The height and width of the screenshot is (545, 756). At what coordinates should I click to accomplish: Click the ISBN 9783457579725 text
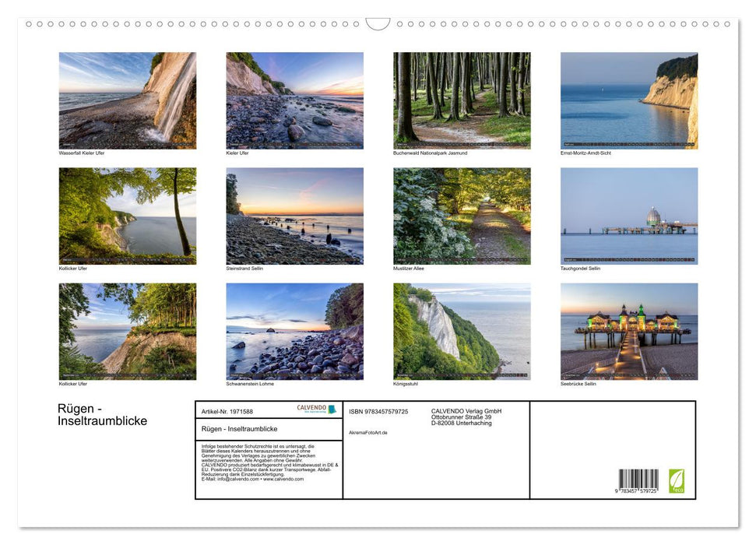tap(378, 411)
